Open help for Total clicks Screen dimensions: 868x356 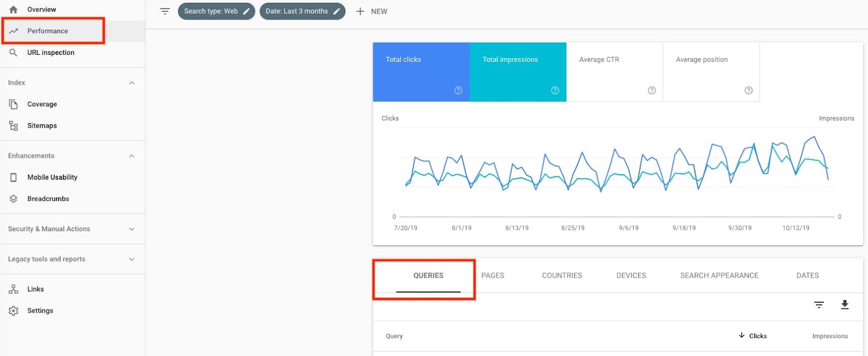point(458,91)
